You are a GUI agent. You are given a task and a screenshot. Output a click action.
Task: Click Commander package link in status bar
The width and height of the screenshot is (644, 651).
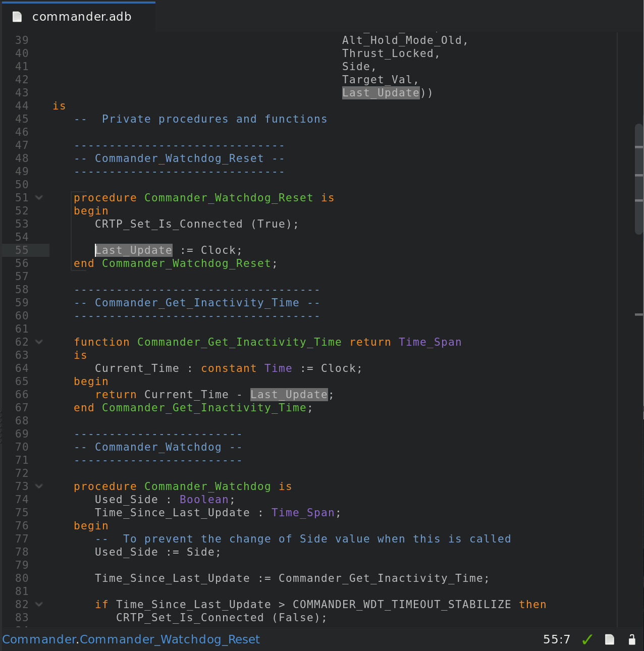[x=39, y=639]
